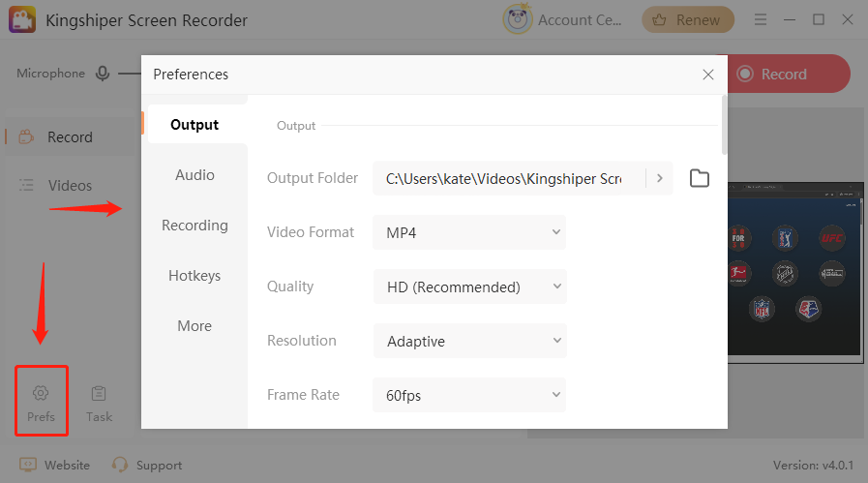Click the record circle icon in Record button
The image size is (868, 483).
click(745, 74)
